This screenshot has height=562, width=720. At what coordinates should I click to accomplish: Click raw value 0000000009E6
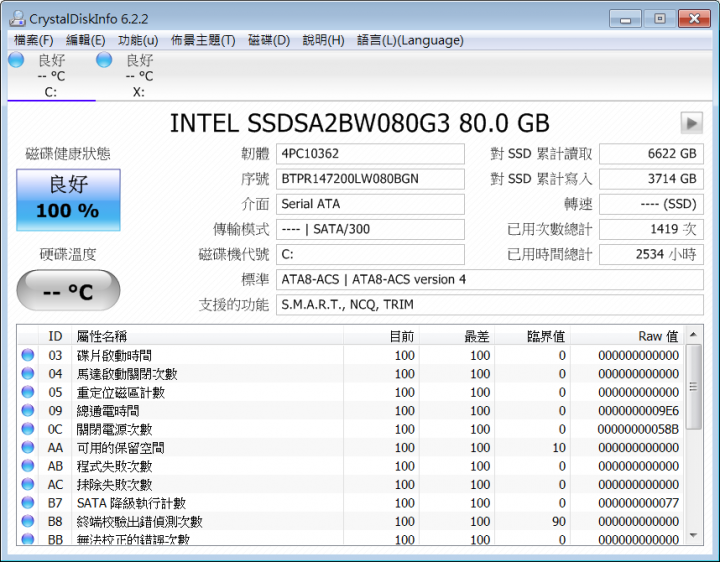(638, 411)
